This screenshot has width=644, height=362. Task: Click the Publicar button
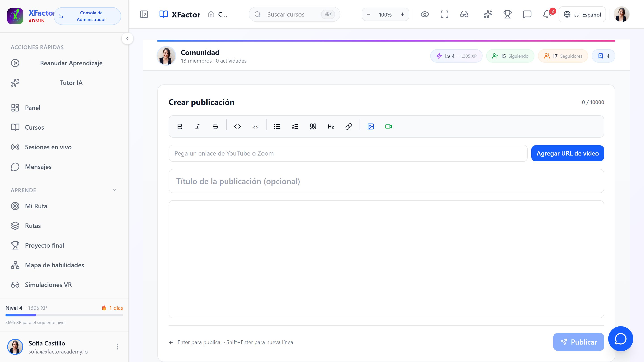point(578,342)
